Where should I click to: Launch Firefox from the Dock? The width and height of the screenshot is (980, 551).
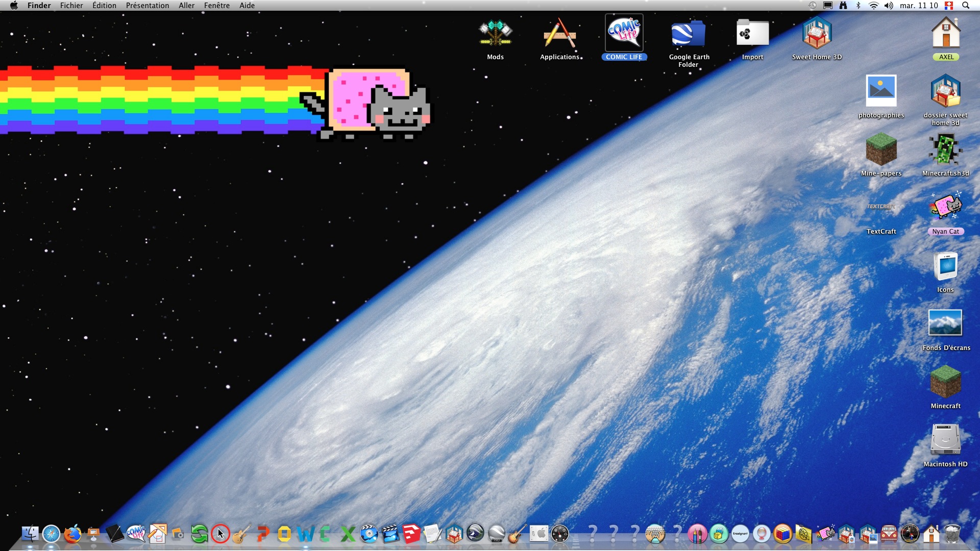[x=72, y=534]
